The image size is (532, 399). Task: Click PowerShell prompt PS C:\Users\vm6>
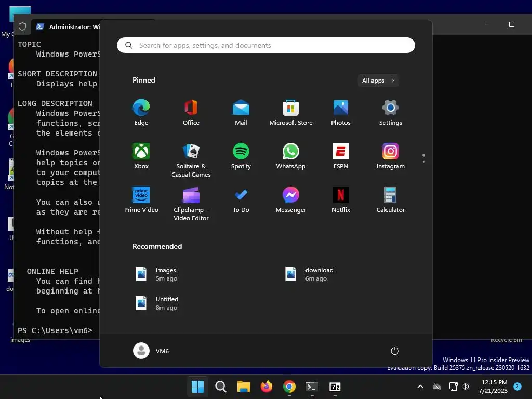[x=55, y=330]
